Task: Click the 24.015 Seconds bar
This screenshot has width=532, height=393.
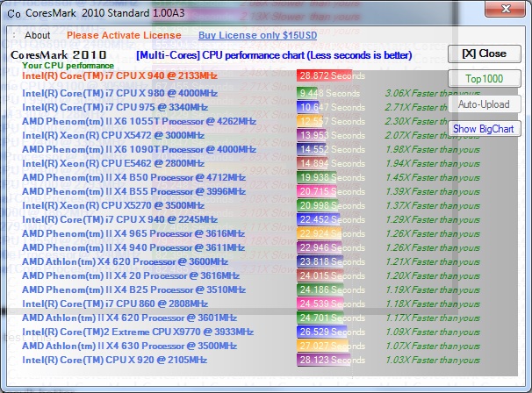Action: coord(320,275)
